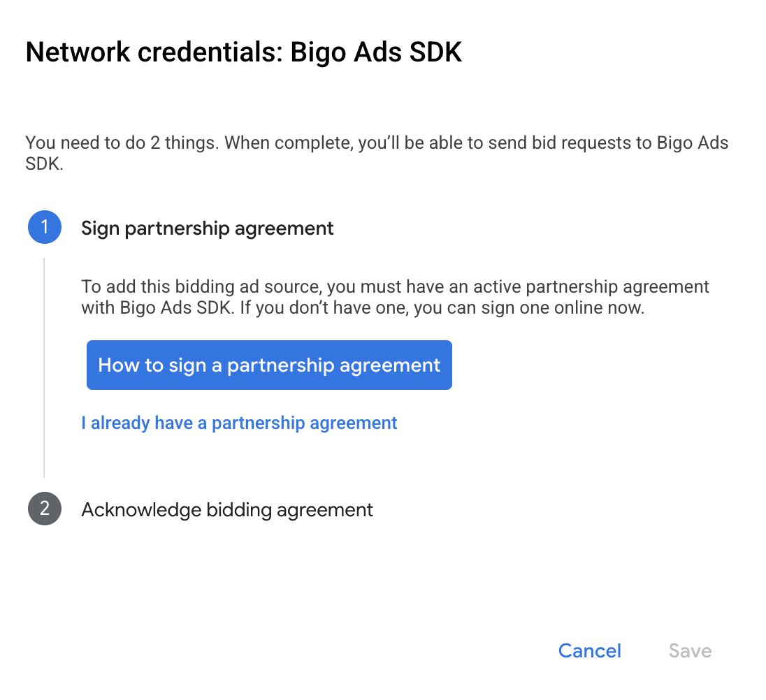Viewport: 766px width, 700px height.
Task: Choose I already have a partnership agreement
Action: 239,423
